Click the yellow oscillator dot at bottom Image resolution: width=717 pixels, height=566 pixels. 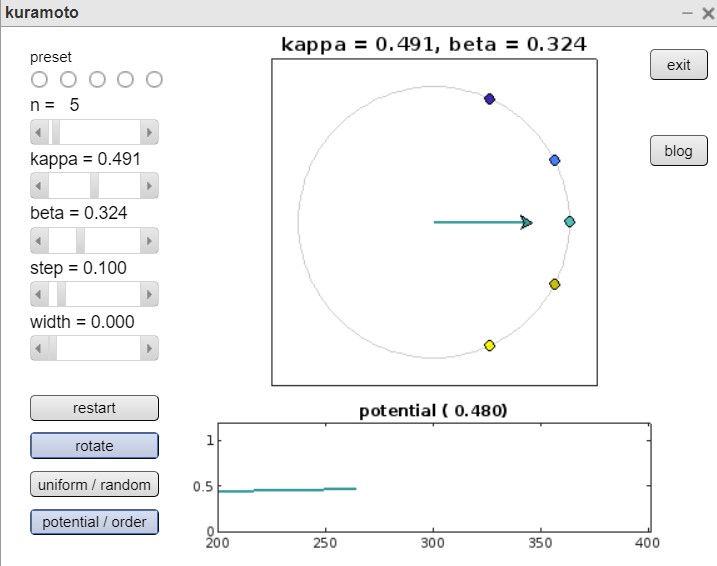click(490, 346)
